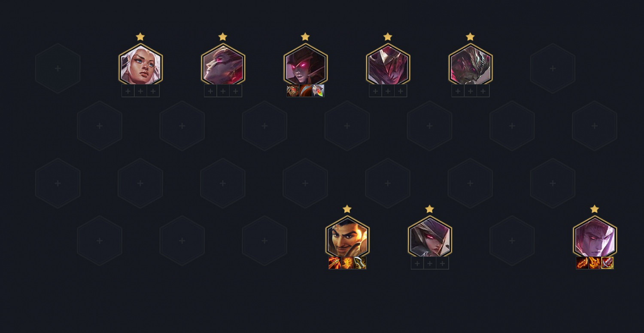Add an item to the hooded champion's middle slot
644x333 pixels.
point(430,263)
